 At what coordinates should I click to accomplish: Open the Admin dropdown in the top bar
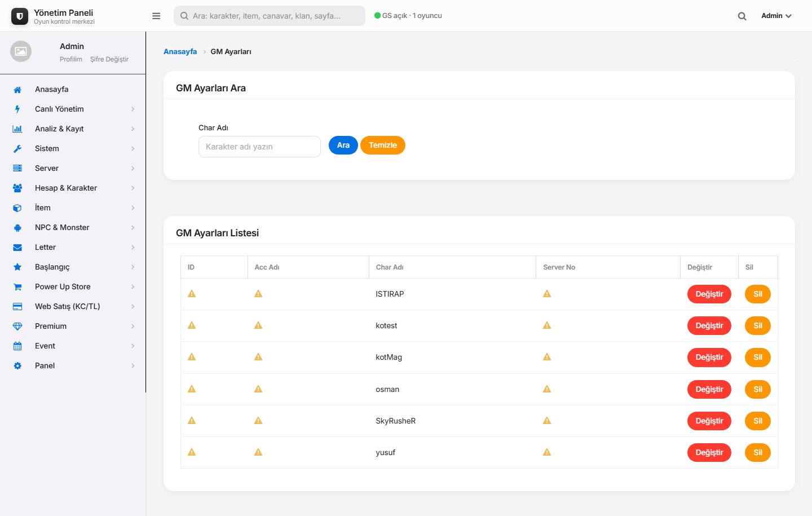point(776,16)
